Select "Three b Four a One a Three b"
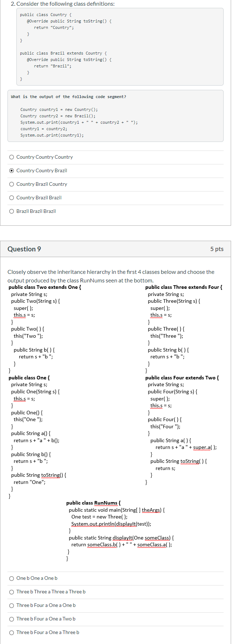 (47, 632)
